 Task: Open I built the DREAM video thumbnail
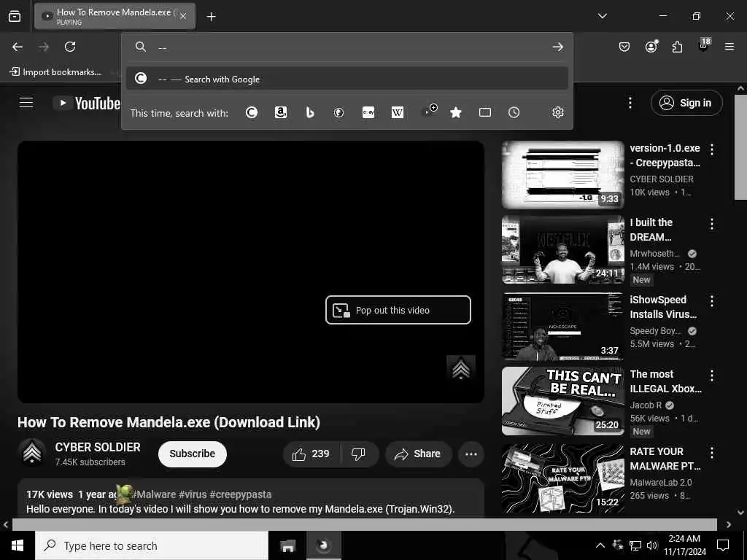[x=562, y=250]
